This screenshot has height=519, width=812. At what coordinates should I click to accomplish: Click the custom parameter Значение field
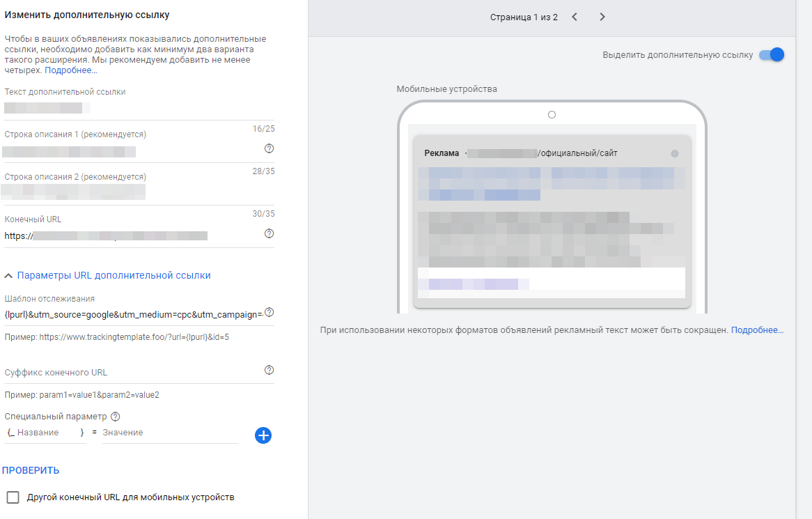tap(170, 433)
